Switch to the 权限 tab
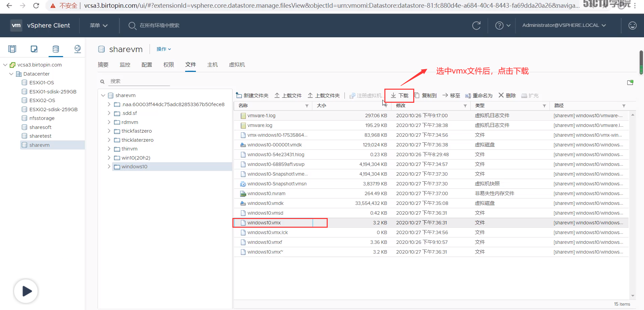Image resolution: width=644 pixels, height=310 pixels. point(169,65)
